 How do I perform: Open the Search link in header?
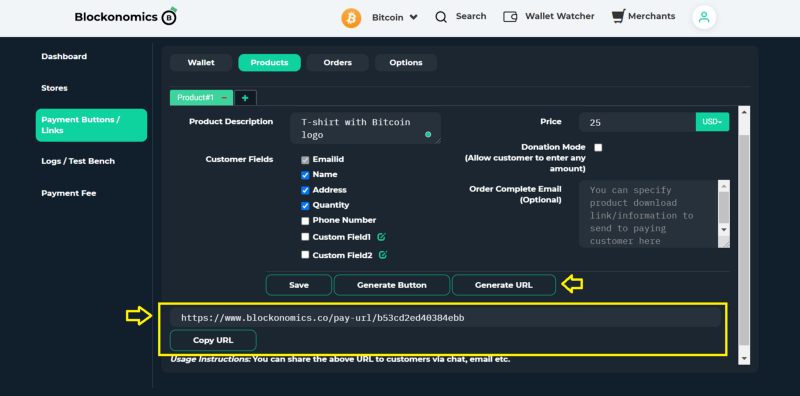(x=471, y=16)
